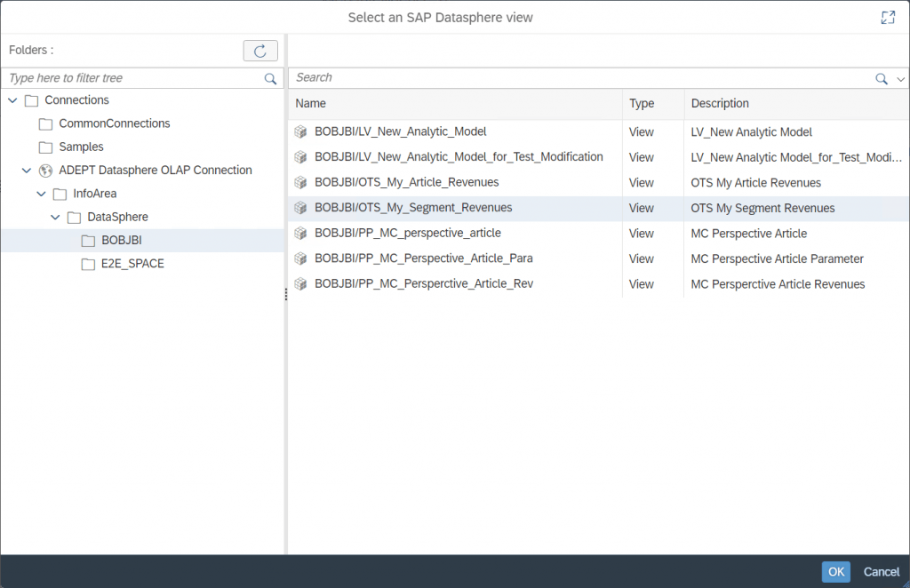Click the refresh folders icon button
This screenshot has height=588, width=910.
(x=260, y=51)
